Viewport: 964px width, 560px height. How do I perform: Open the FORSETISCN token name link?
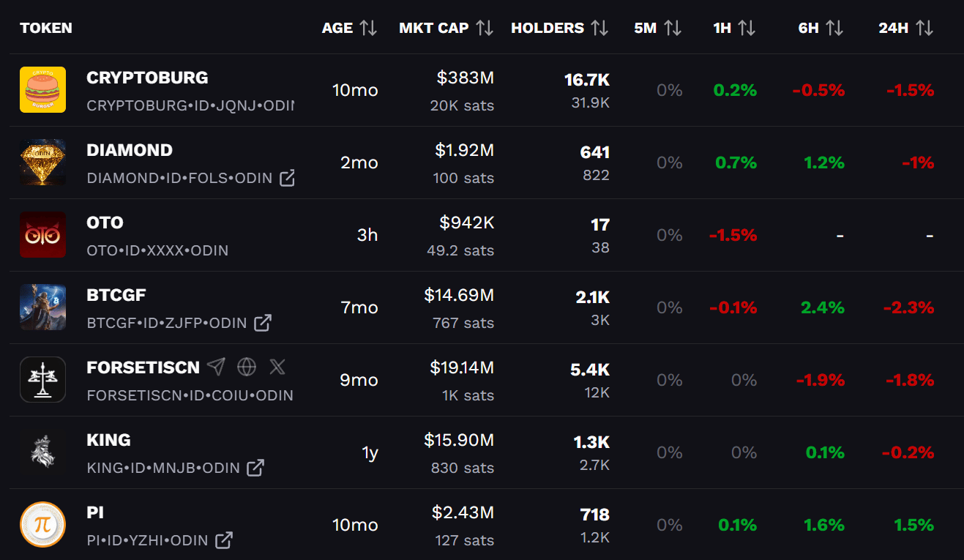pos(143,367)
